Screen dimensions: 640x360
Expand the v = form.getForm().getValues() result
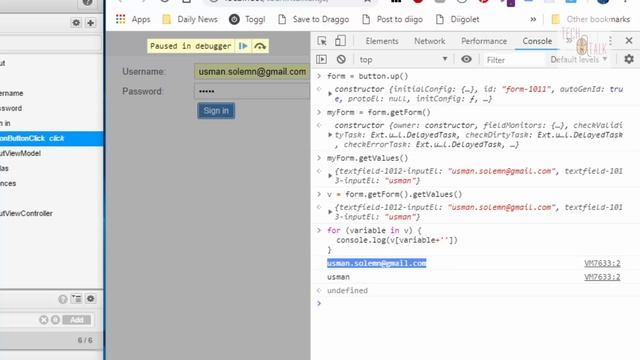pyautogui.click(x=330, y=212)
